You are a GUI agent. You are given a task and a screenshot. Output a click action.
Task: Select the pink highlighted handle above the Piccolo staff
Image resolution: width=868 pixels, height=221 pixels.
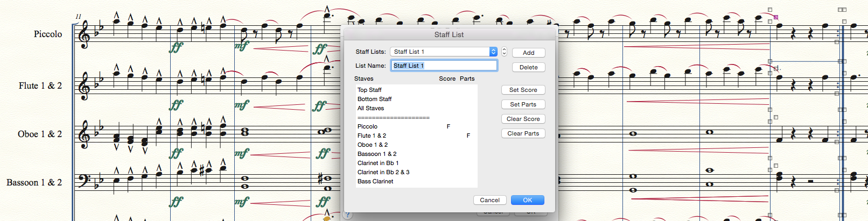coord(776,17)
